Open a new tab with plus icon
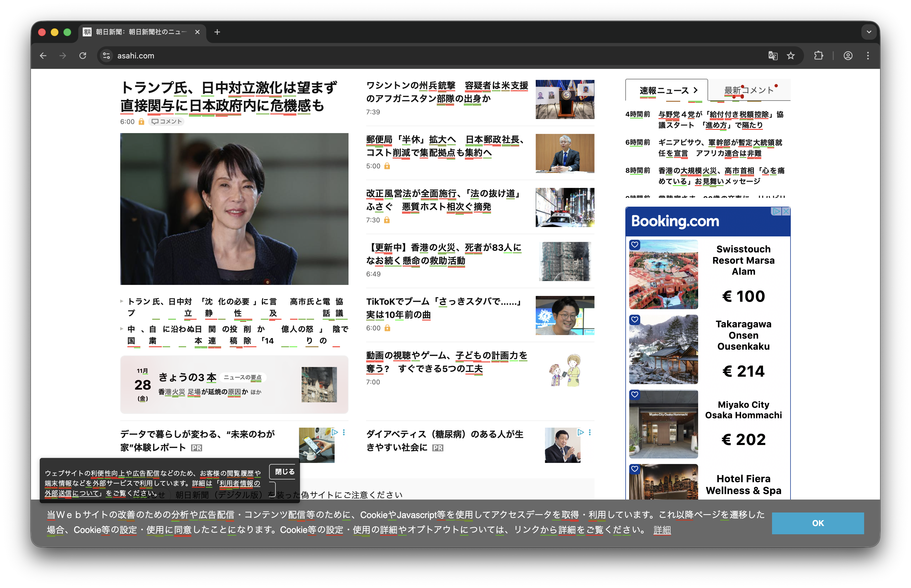Screen dimensions: 911x588 (x=217, y=32)
